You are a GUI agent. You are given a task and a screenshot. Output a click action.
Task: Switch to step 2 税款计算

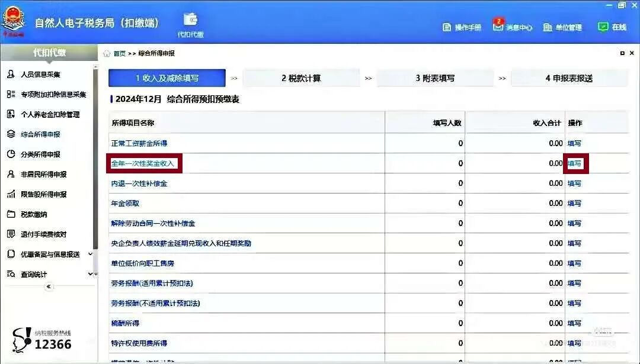[300, 77]
